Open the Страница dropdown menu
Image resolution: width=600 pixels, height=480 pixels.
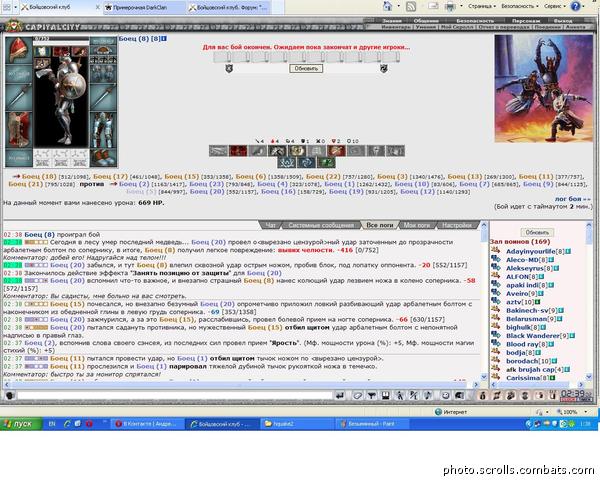(x=482, y=7)
